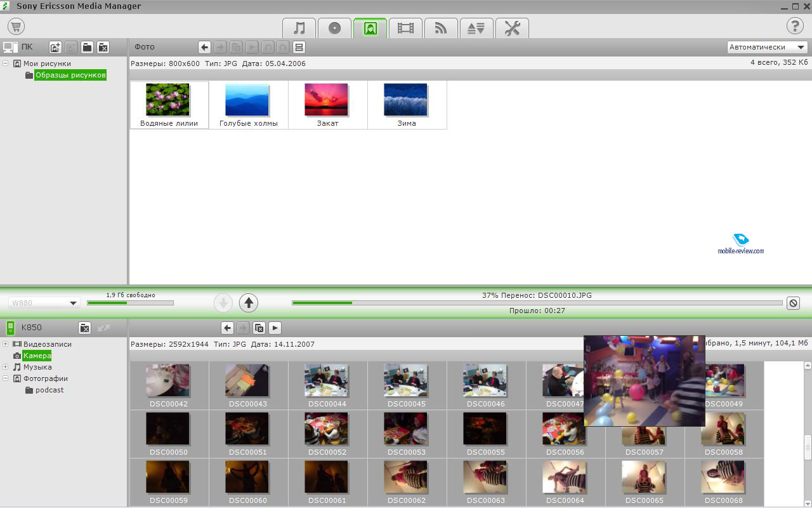This screenshot has height=508, width=812.
Task: Click the scroll down arrow of the photo list
Action: 808,503
